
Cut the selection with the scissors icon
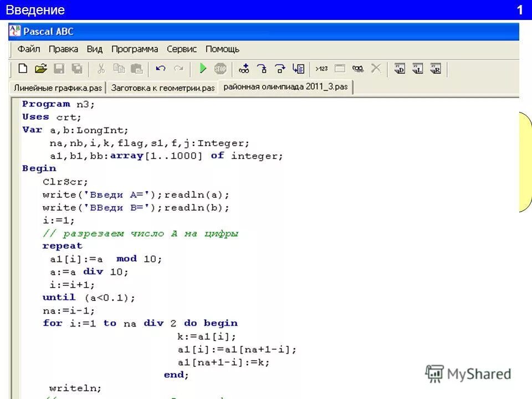click(101, 69)
